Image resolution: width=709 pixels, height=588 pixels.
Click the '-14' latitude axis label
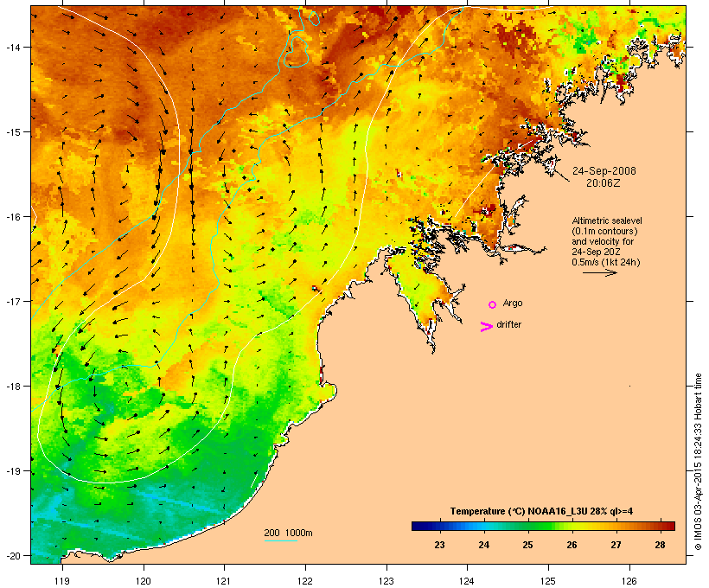coord(12,48)
